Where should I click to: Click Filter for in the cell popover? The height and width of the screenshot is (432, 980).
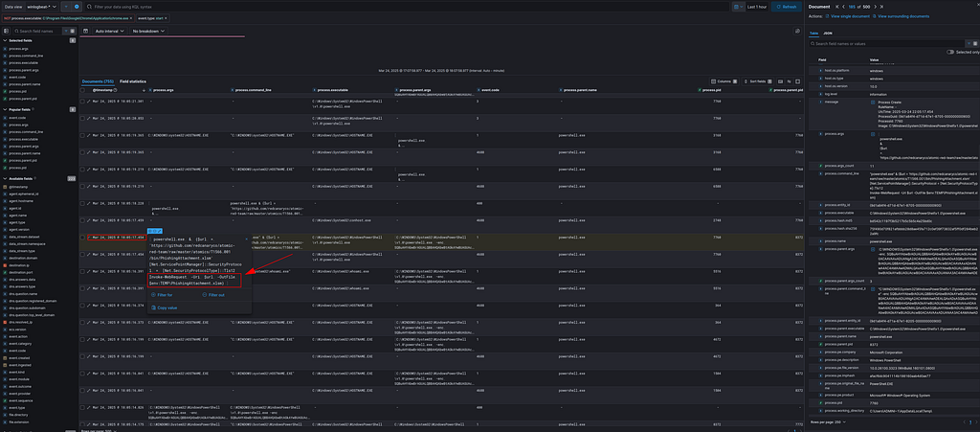click(x=163, y=294)
